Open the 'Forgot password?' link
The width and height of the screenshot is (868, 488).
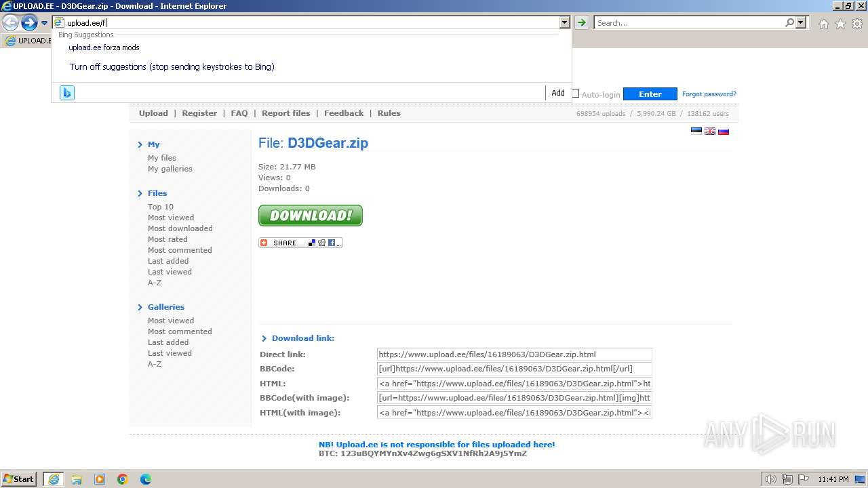point(709,94)
